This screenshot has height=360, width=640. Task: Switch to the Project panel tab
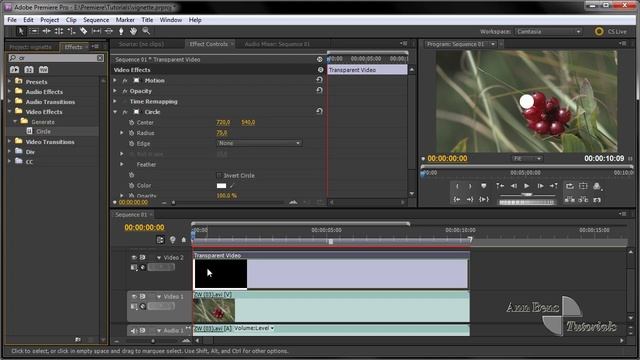[31, 47]
